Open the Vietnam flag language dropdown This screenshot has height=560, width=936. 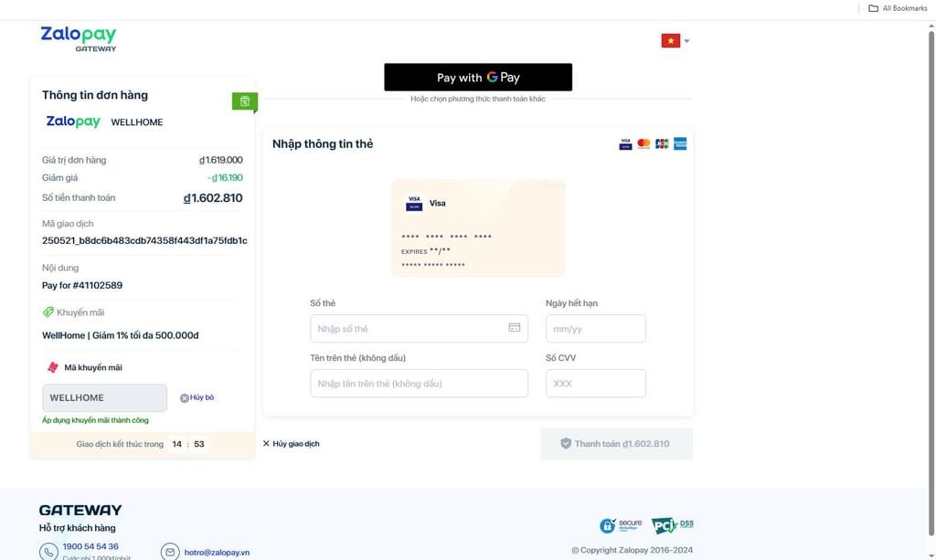point(675,40)
